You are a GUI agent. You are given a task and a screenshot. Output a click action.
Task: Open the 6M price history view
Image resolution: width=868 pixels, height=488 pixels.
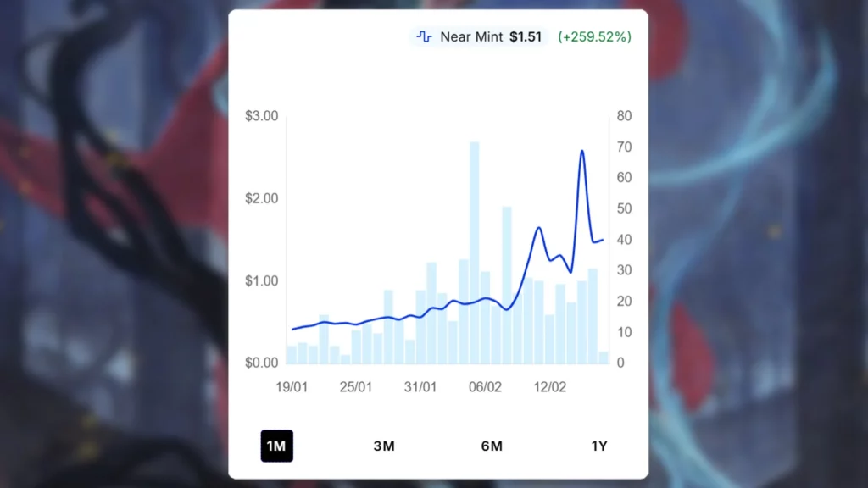[x=492, y=446]
